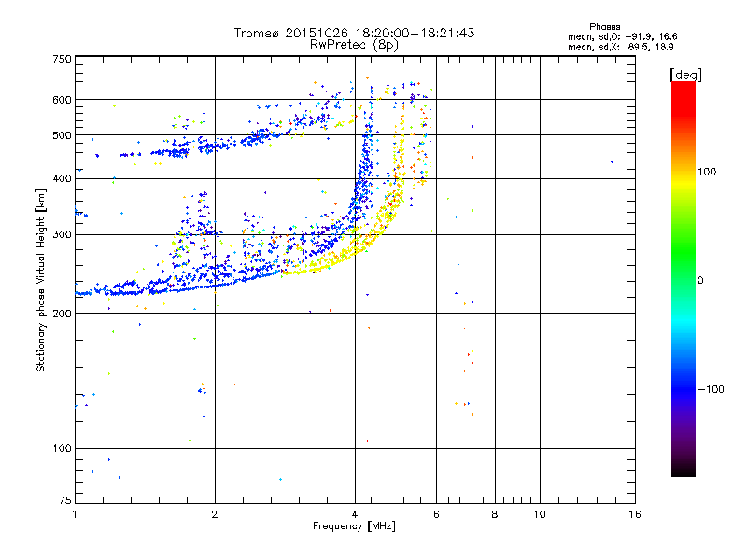Click the y-axis tick label '100'

click(62, 449)
